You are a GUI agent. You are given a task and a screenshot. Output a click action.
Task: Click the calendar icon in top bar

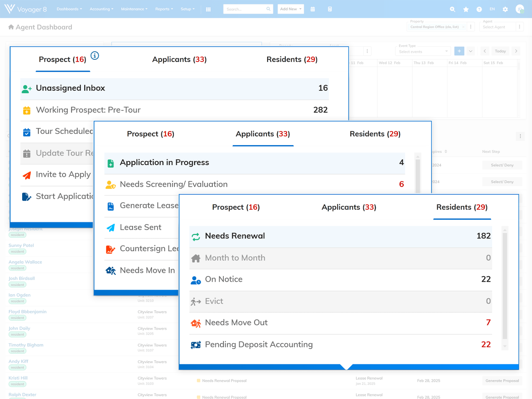[313, 9]
